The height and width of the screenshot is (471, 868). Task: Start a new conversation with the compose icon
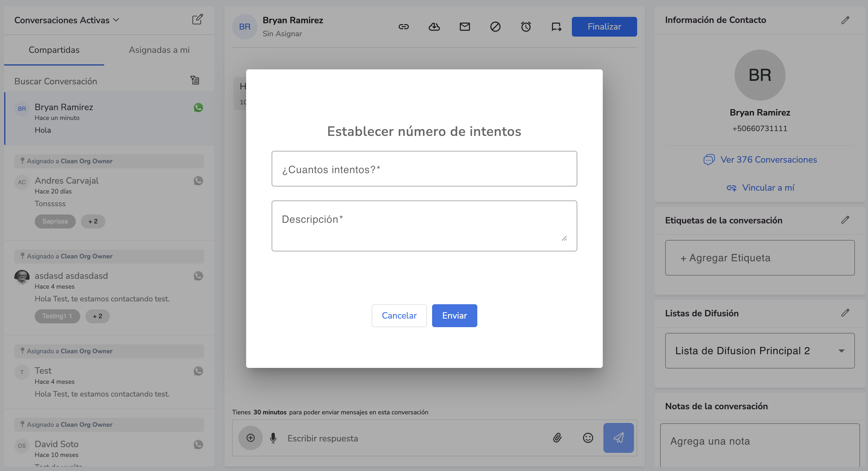[x=197, y=19]
